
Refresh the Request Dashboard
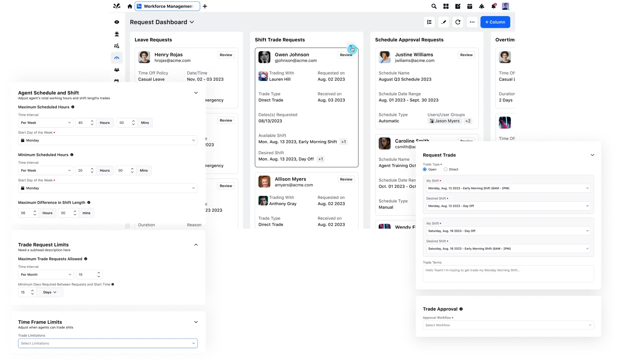point(458,22)
